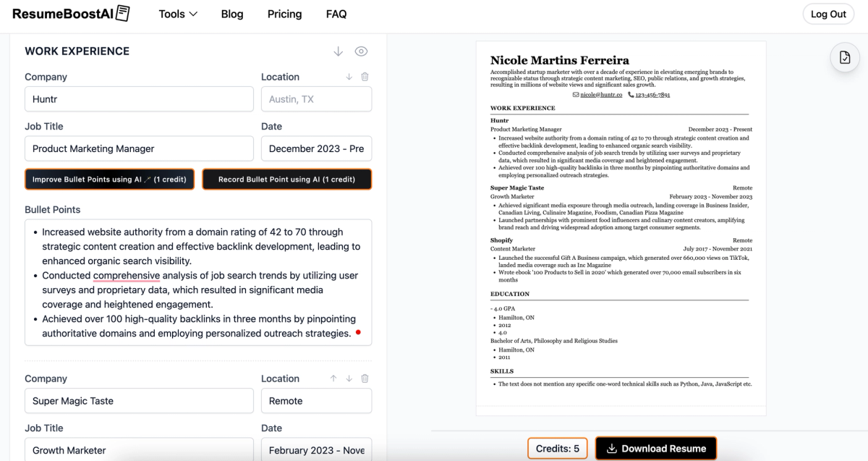Click the Nicole Martins Ferreira name heading
868x461 pixels.
pos(560,60)
